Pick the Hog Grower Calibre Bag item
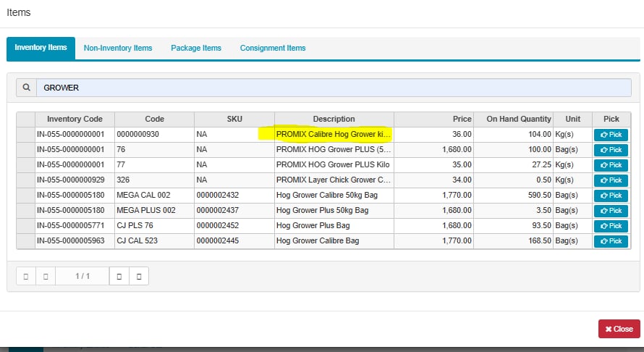644x352 pixels. coord(610,241)
